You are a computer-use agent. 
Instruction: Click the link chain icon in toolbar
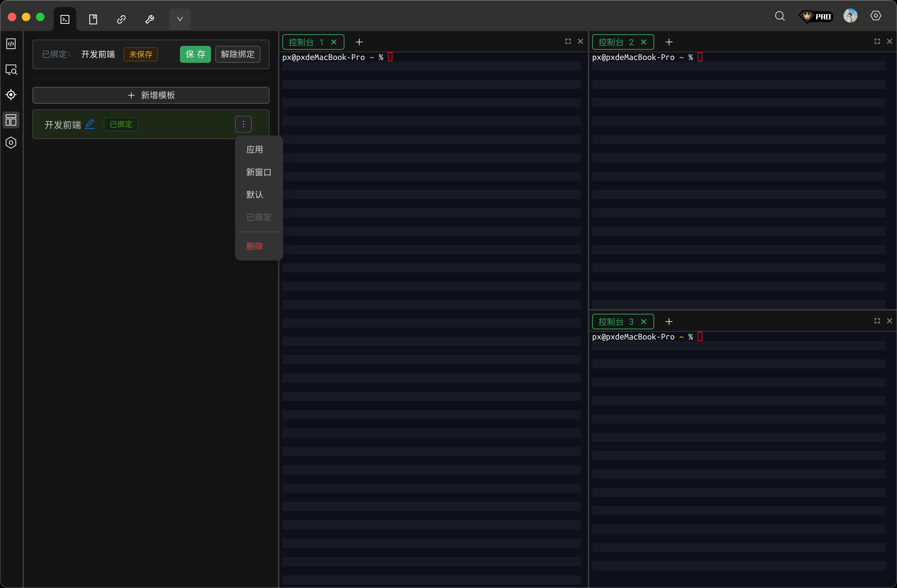point(121,19)
